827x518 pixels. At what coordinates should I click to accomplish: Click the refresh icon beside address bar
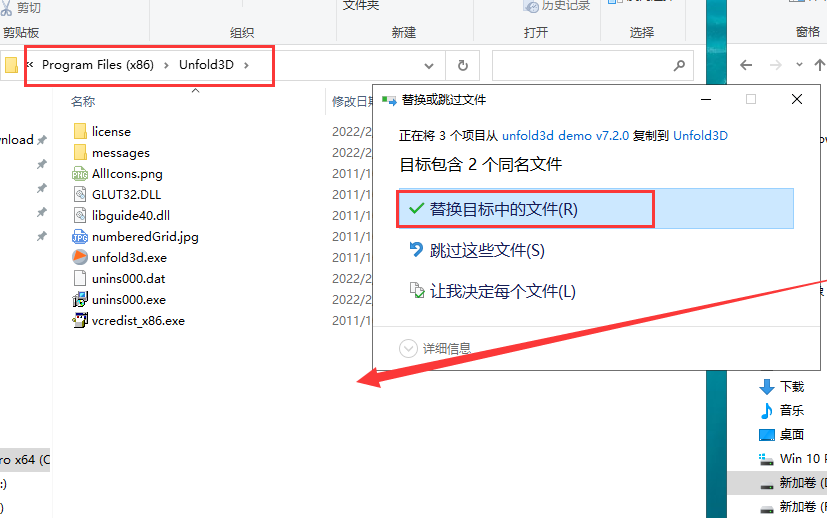pos(463,65)
